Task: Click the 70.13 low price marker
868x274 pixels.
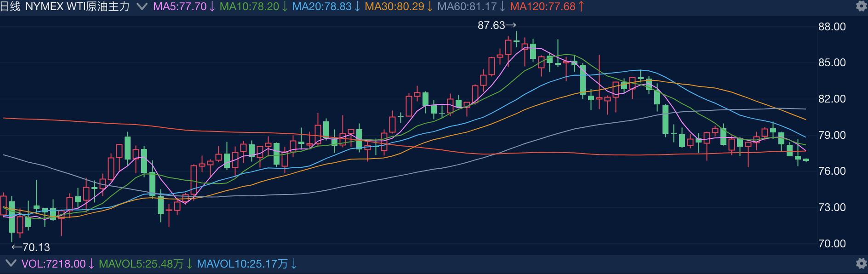Action: coord(31,247)
